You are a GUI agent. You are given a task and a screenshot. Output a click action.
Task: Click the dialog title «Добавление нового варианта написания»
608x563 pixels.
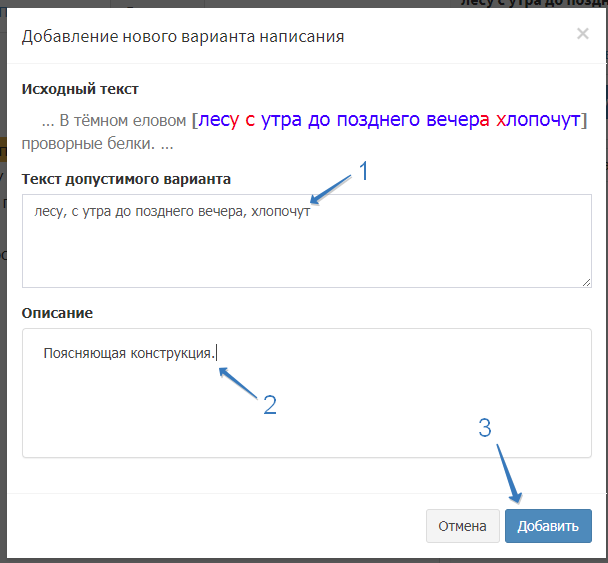click(183, 37)
